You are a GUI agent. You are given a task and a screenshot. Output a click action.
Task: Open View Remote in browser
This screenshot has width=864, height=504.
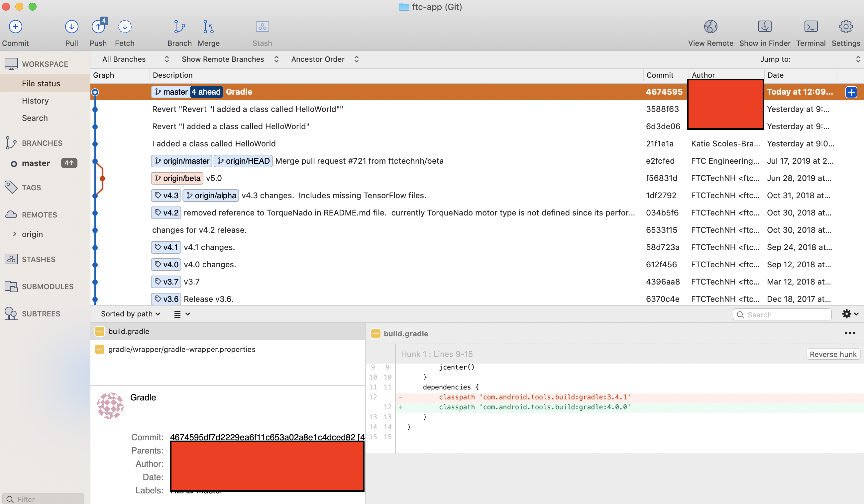click(711, 27)
